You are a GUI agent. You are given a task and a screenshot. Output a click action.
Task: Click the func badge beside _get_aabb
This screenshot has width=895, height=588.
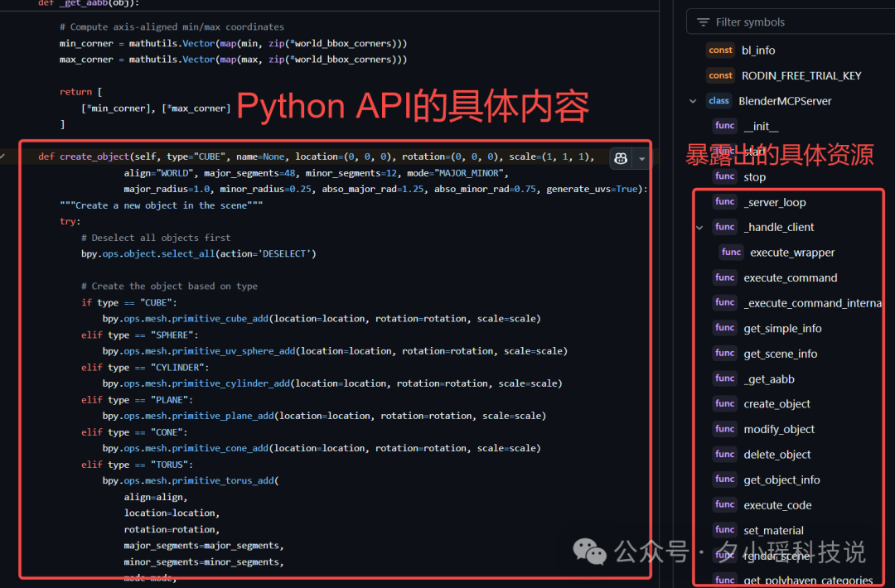pos(725,378)
